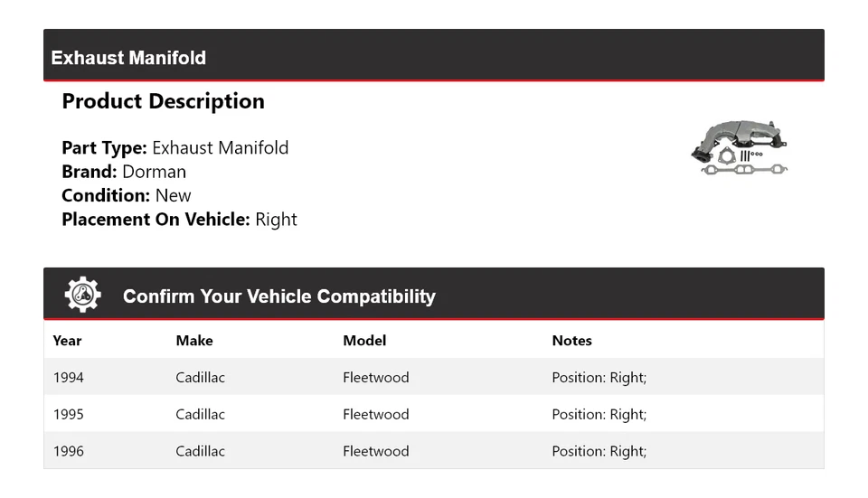Screen dimensions: 868x498
Task: Click the Brand: Dorman line
Action: [124, 172]
